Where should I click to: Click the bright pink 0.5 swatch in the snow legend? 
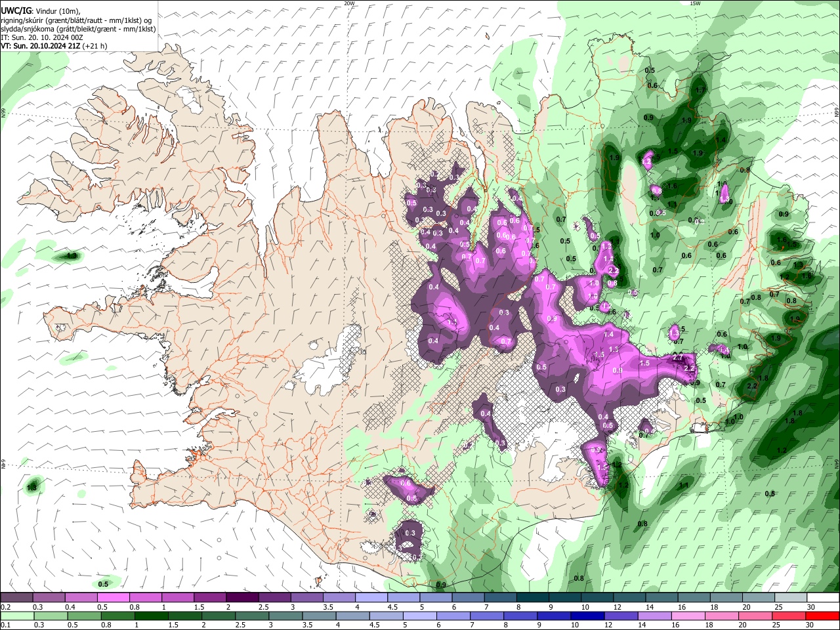point(113,598)
